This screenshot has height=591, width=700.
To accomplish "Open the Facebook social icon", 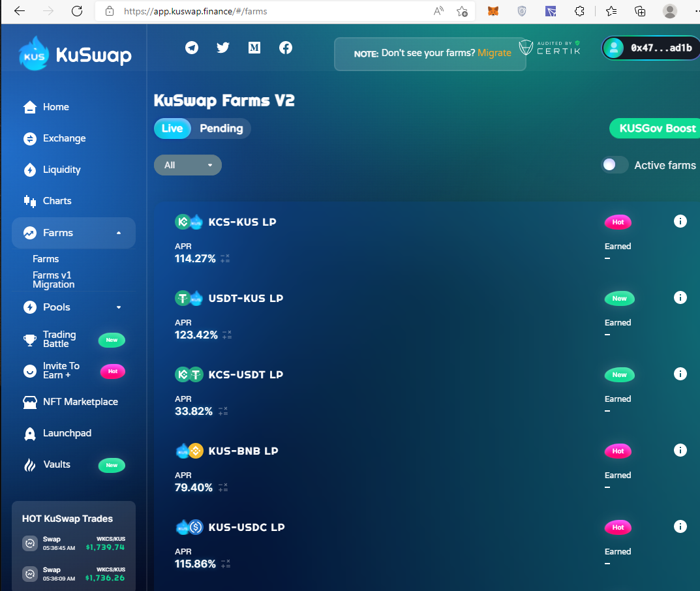I will tap(286, 48).
